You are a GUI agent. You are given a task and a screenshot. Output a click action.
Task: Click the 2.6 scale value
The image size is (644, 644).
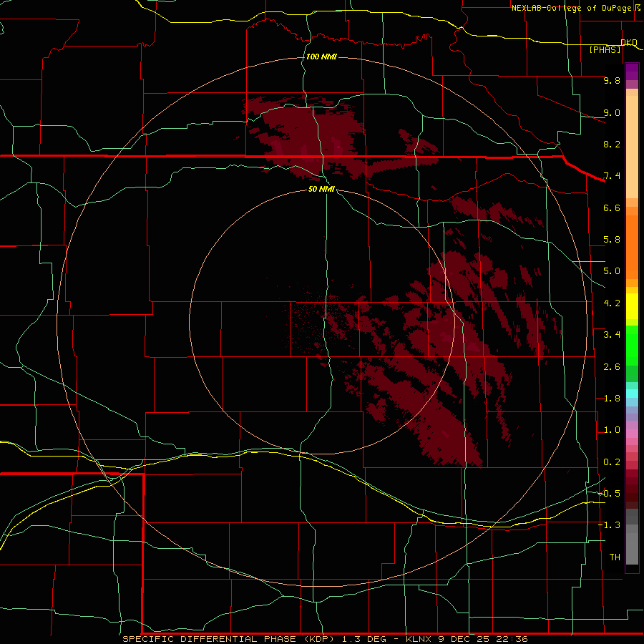tap(612, 367)
